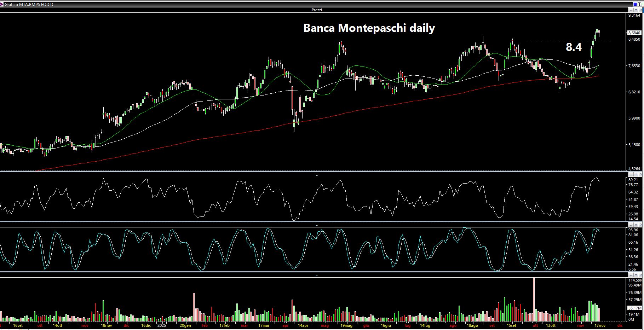Close the volume histogram panel
The image size is (644, 330).
click(640, 275)
